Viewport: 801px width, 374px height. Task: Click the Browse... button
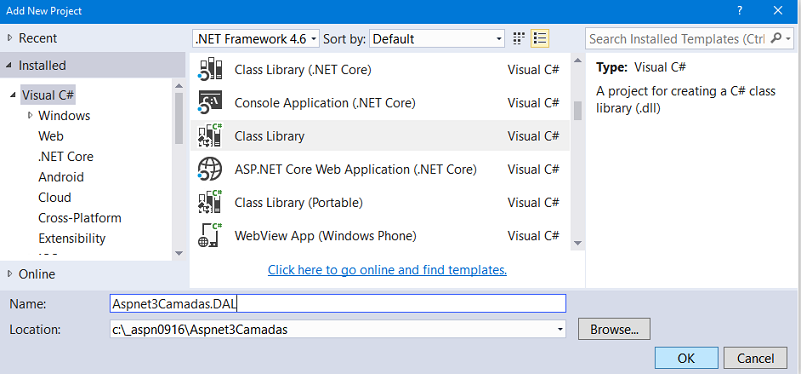click(614, 330)
